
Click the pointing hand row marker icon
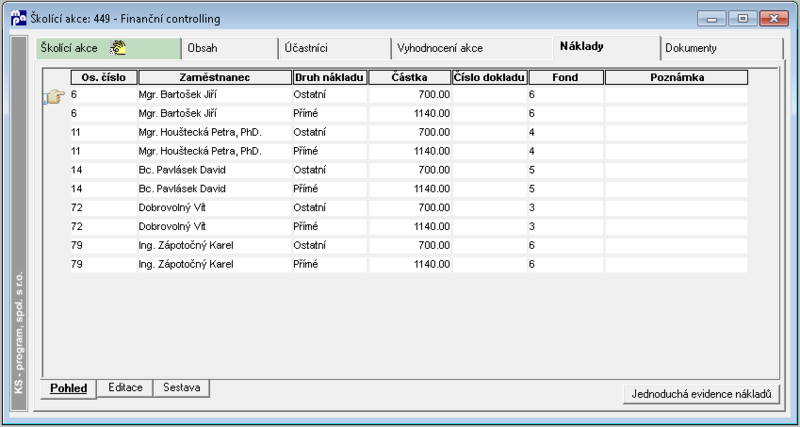coord(54,96)
